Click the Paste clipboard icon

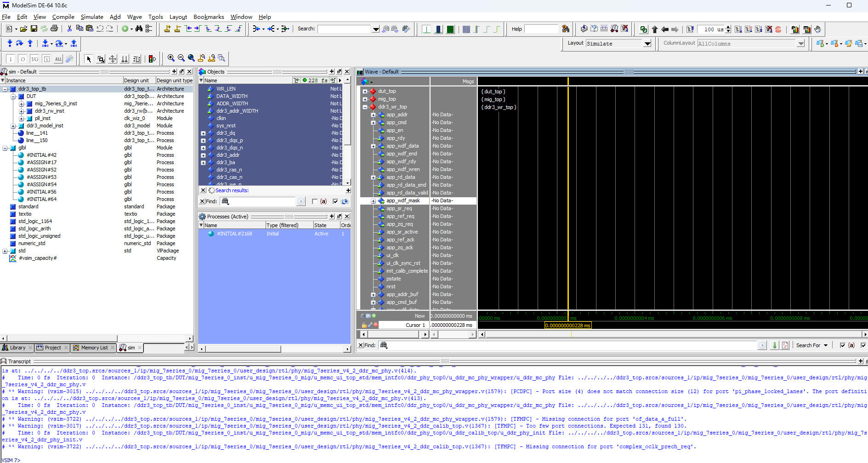pos(90,29)
